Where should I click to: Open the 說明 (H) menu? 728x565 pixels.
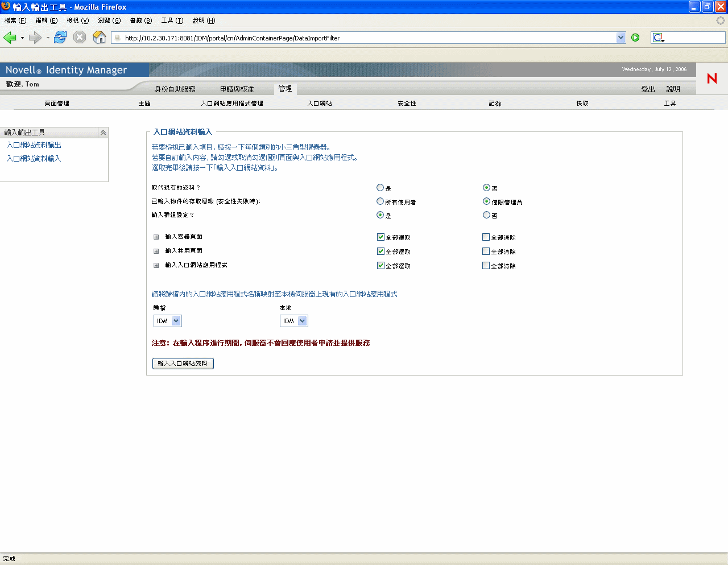click(x=204, y=20)
